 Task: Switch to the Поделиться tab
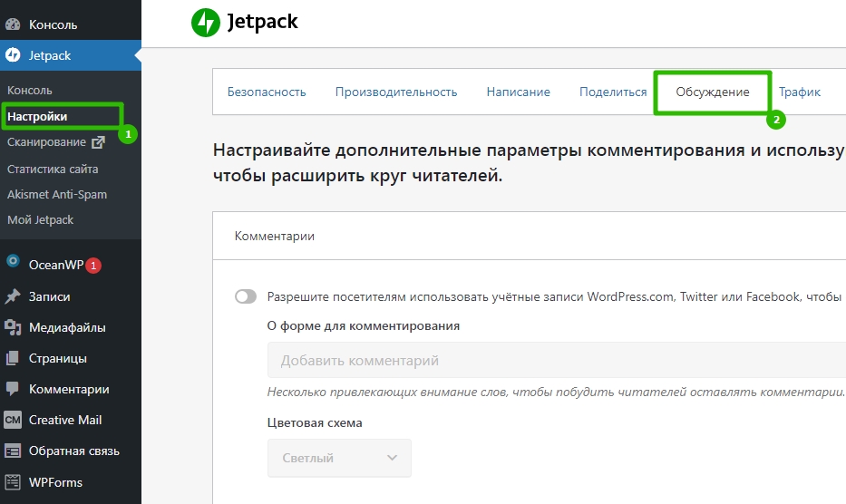[x=613, y=92]
